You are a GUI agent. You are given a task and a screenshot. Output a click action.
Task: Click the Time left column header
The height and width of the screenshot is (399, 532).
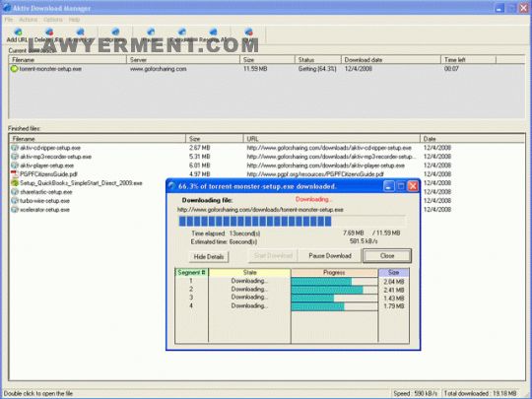468,60
